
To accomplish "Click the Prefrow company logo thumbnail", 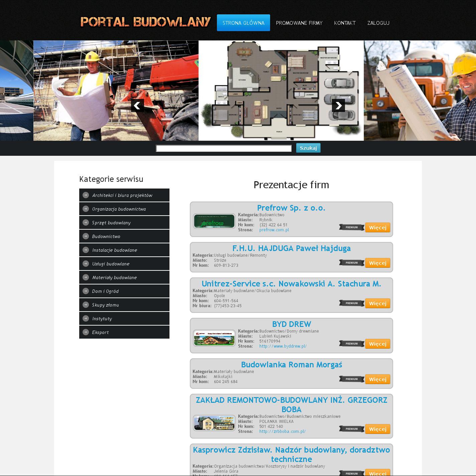I will pyautogui.click(x=214, y=221).
